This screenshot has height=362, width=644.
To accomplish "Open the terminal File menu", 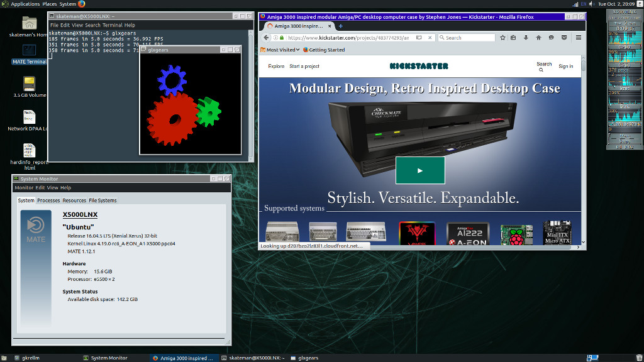I will pos(54,25).
